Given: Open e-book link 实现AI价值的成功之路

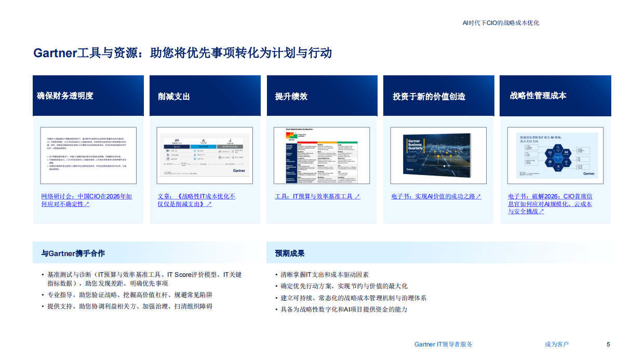Looking at the screenshot, I should click(436, 196).
